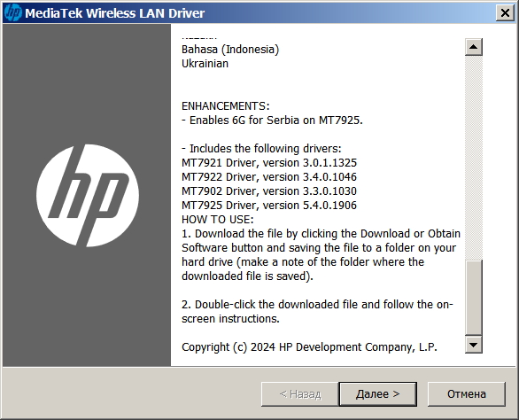
Task: Click the Enables 6G for Serbia line
Action: (x=272, y=120)
